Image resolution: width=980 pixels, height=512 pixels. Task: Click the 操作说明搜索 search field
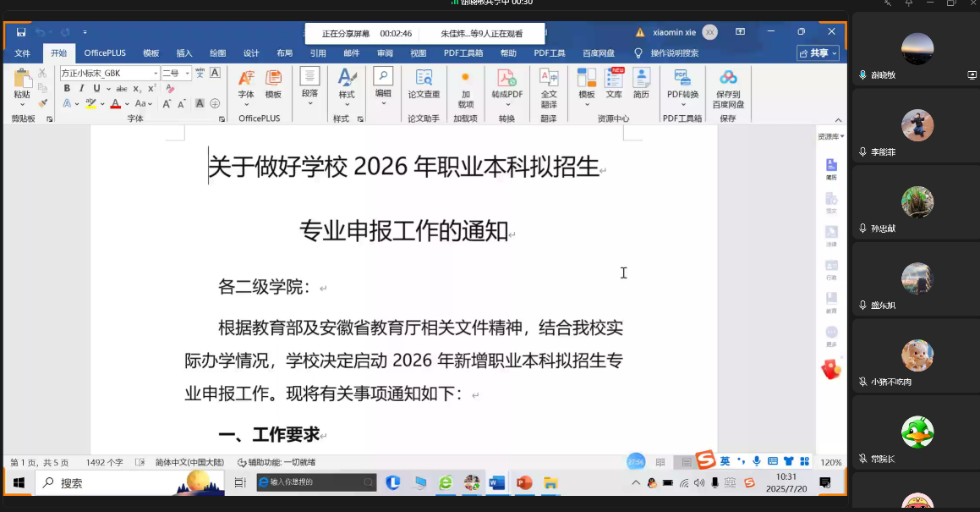(x=674, y=53)
